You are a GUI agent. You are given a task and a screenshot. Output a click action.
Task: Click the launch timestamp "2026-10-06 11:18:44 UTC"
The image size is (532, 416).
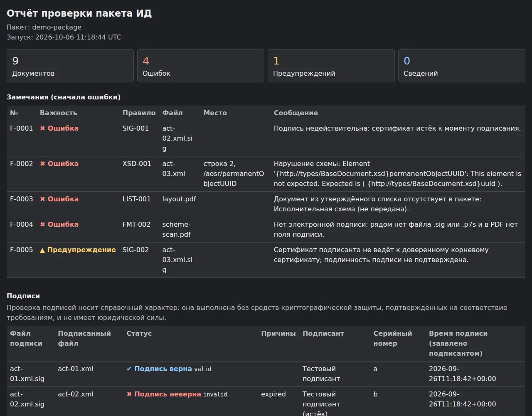tap(78, 37)
